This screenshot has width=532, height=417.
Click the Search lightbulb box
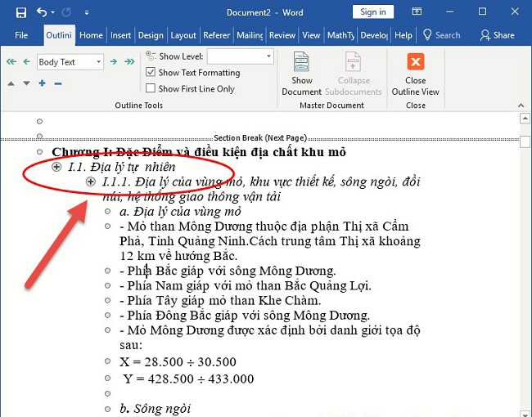(442, 35)
